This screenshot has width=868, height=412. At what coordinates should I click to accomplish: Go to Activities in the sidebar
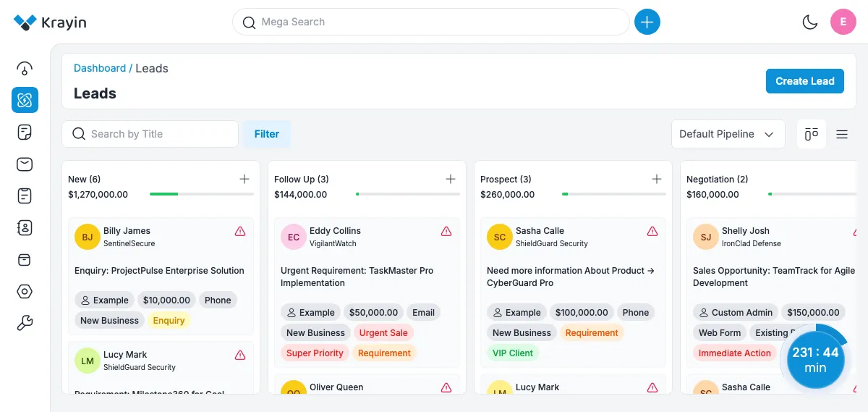pyautogui.click(x=25, y=196)
